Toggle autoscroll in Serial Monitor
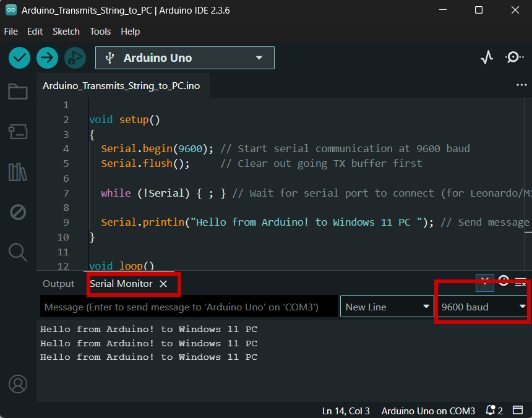 pyautogui.click(x=485, y=283)
